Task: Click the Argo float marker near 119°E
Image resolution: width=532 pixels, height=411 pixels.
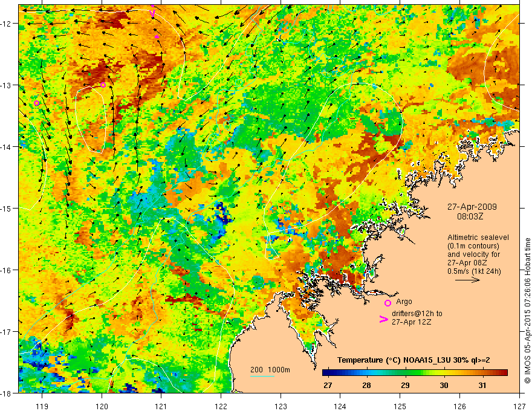Action: pyautogui.click(x=37, y=103)
